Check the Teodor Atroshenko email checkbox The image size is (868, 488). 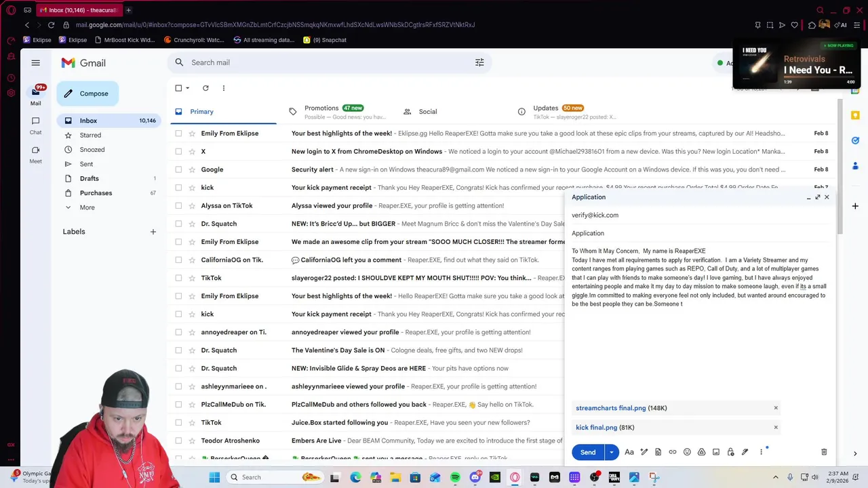[x=178, y=441]
